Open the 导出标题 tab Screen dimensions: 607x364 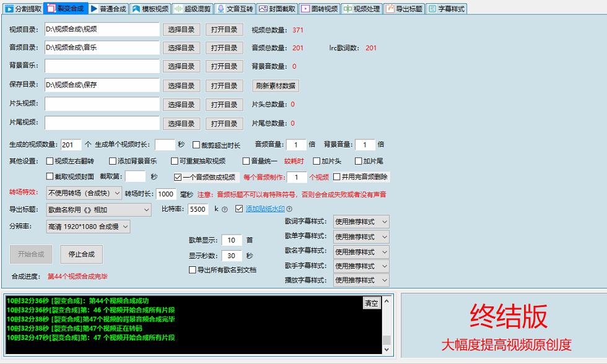404,9
